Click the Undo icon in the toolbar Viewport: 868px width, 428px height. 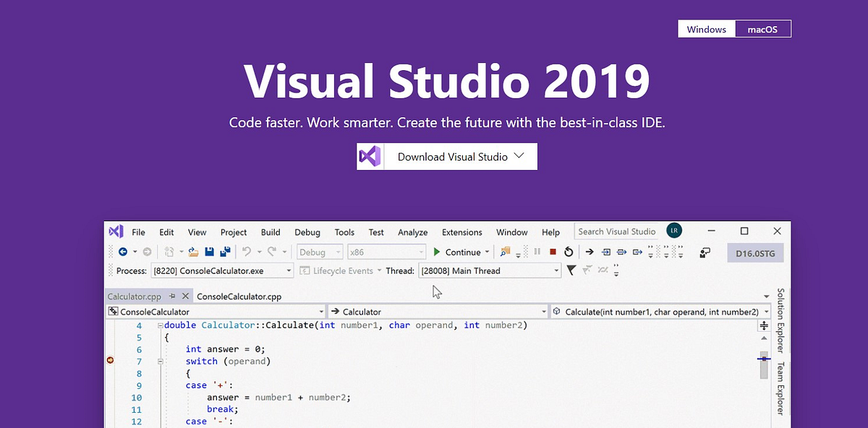247,251
